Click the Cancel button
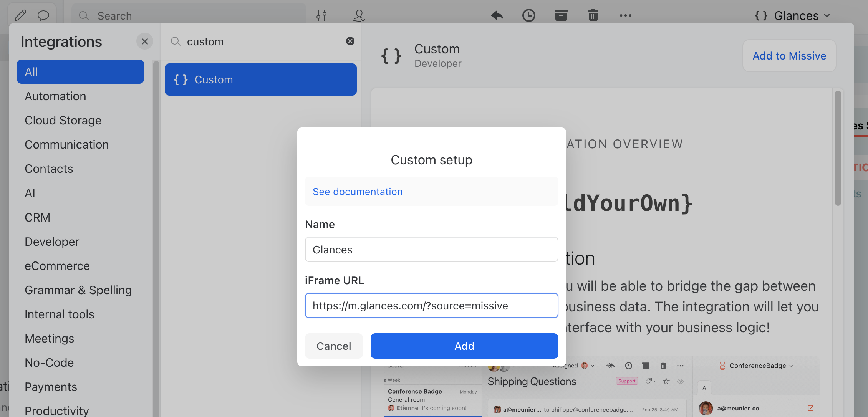Viewport: 868px width, 417px height. pyautogui.click(x=334, y=346)
